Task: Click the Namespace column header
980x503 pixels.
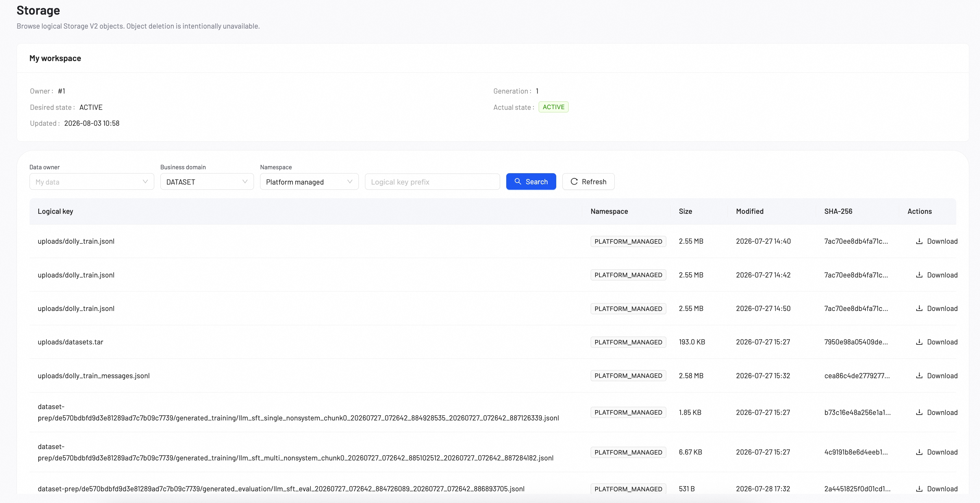Action: [609, 211]
